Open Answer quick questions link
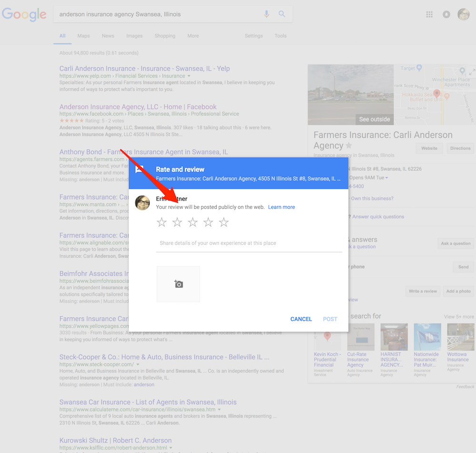Viewport: 476px width, 453px height. coord(378,217)
